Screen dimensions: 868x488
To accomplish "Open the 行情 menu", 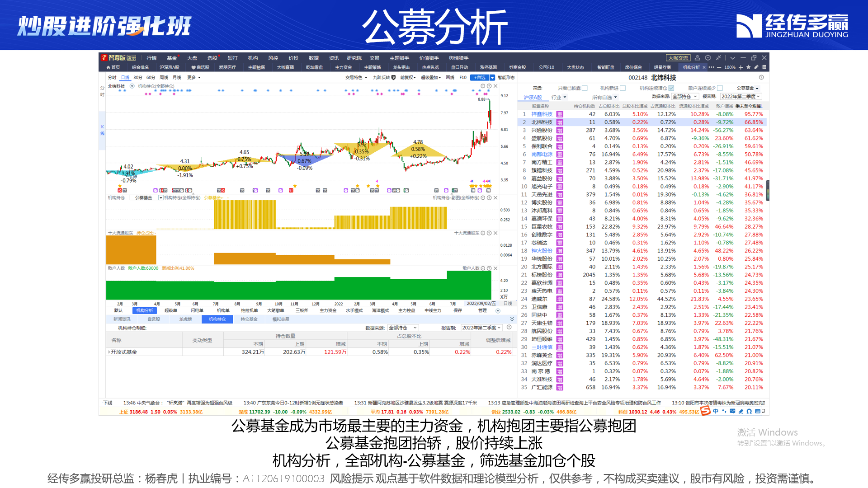I will (151, 58).
